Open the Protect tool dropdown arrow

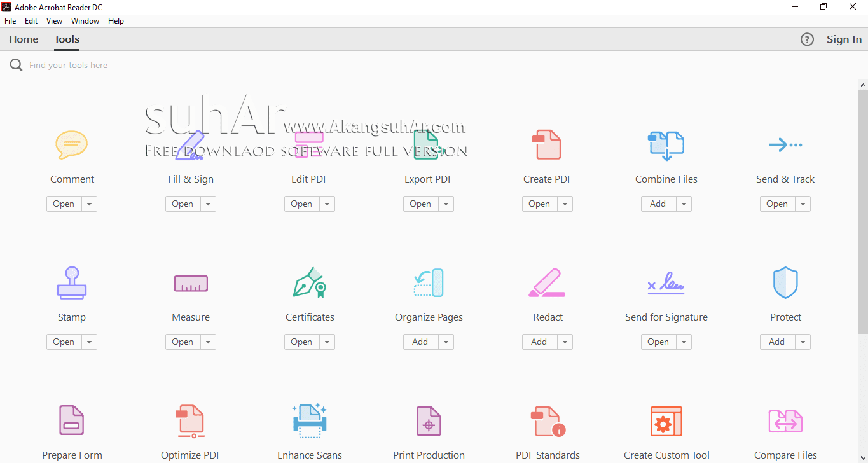click(803, 342)
